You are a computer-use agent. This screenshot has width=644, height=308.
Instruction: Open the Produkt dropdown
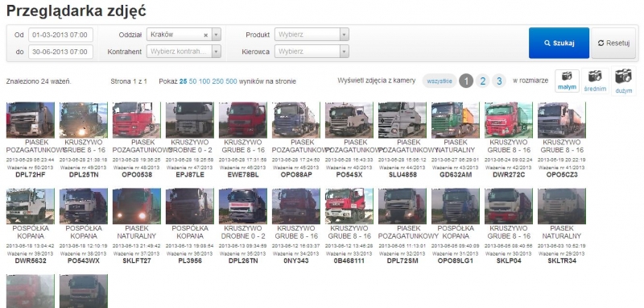(x=312, y=35)
